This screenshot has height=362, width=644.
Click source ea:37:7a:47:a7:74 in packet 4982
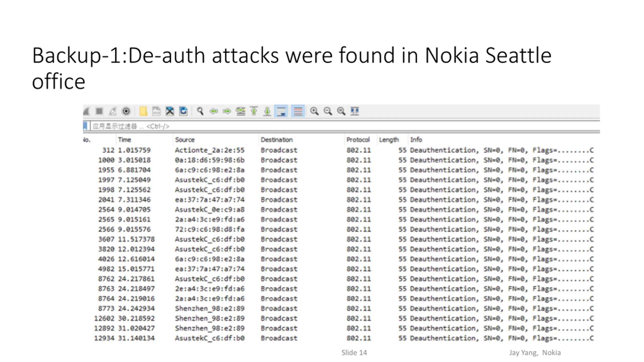(210, 269)
